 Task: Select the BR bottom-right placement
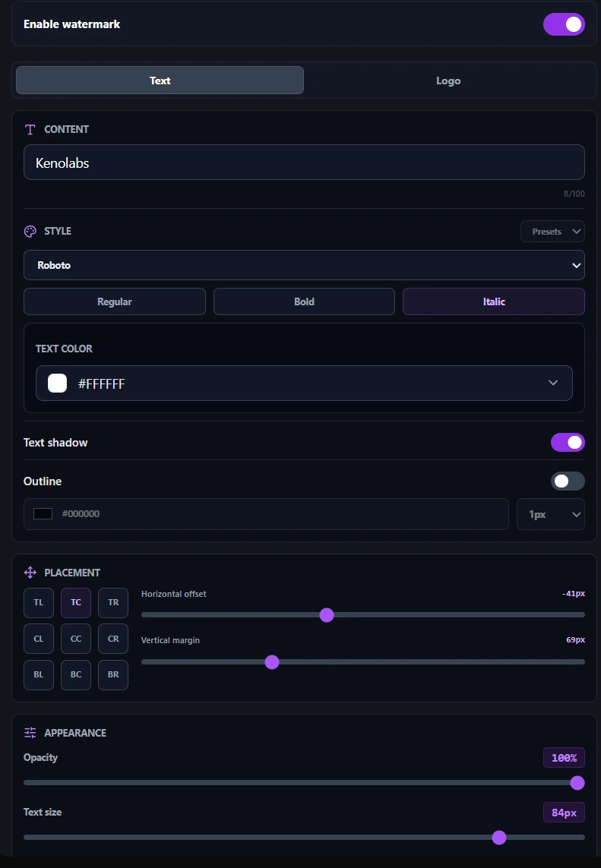[x=113, y=674]
